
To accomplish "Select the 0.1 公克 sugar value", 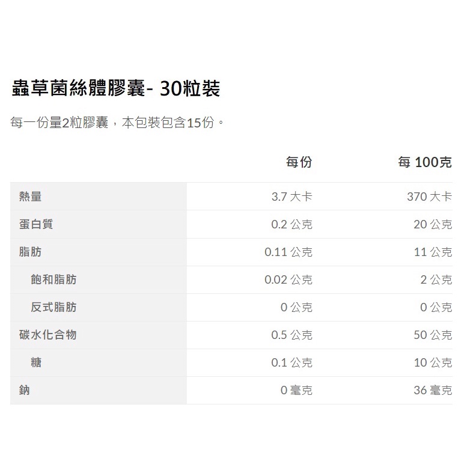I will click(x=291, y=362).
